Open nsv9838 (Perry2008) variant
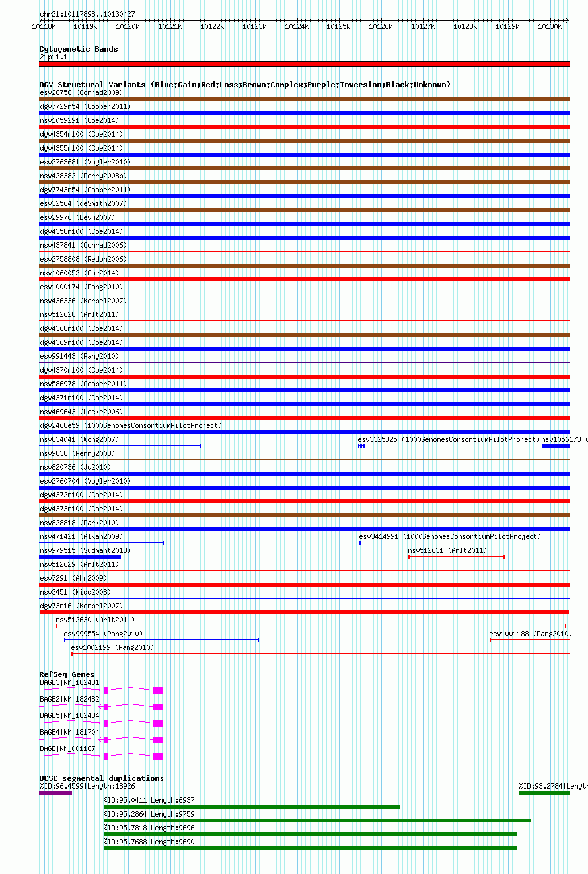This screenshot has height=874, width=588. click(x=77, y=453)
